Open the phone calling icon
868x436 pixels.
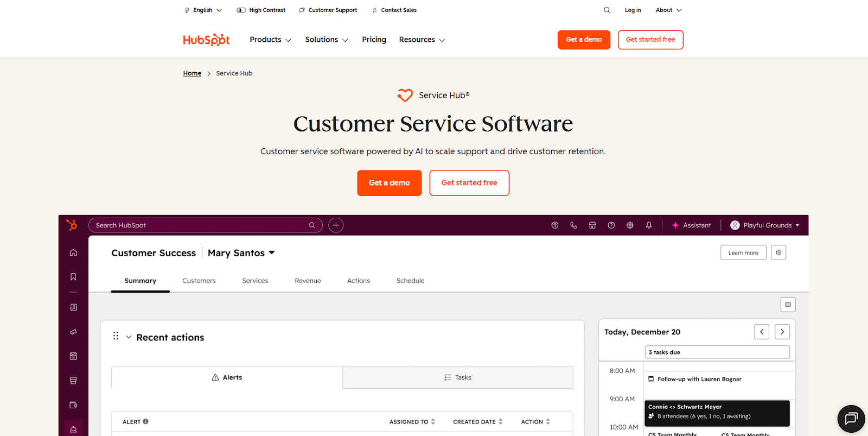[573, 225]
